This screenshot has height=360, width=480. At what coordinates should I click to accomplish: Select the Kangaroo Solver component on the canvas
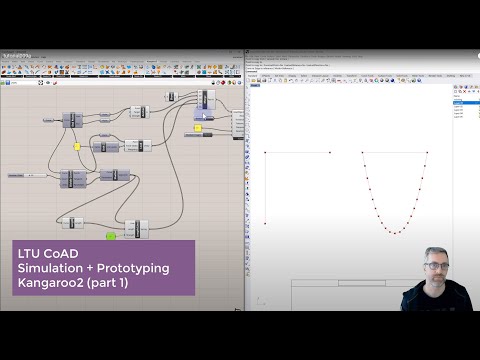pos(238,125)
